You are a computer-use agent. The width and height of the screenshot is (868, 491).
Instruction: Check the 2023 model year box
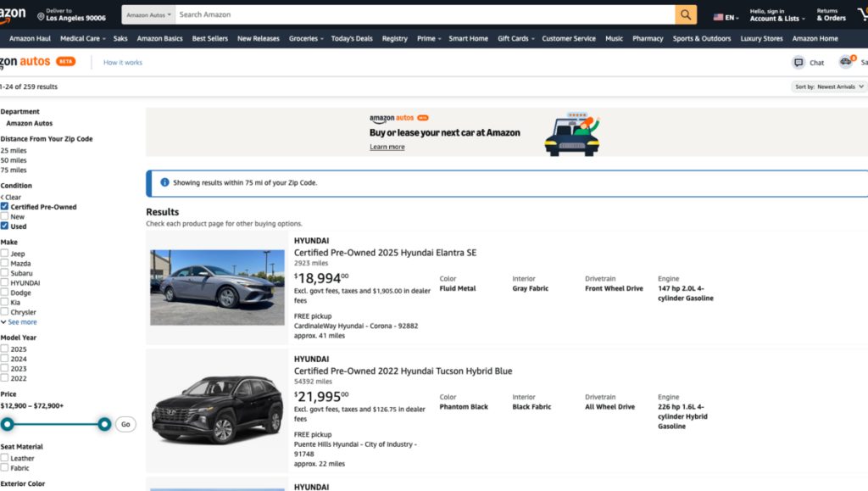(x=4, y=368)
